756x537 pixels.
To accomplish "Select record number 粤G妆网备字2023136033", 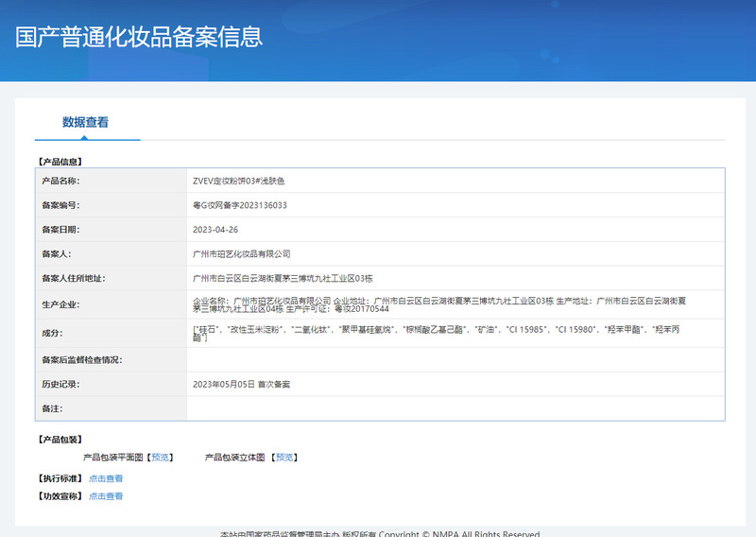I will 240,205.
